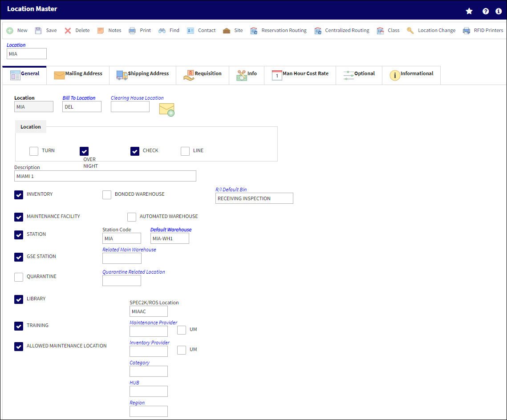Toggle the LIBRARY checkbox
The height and width of the screenshot is (420, 507).
pyautogui.click(x=19, y=299)
